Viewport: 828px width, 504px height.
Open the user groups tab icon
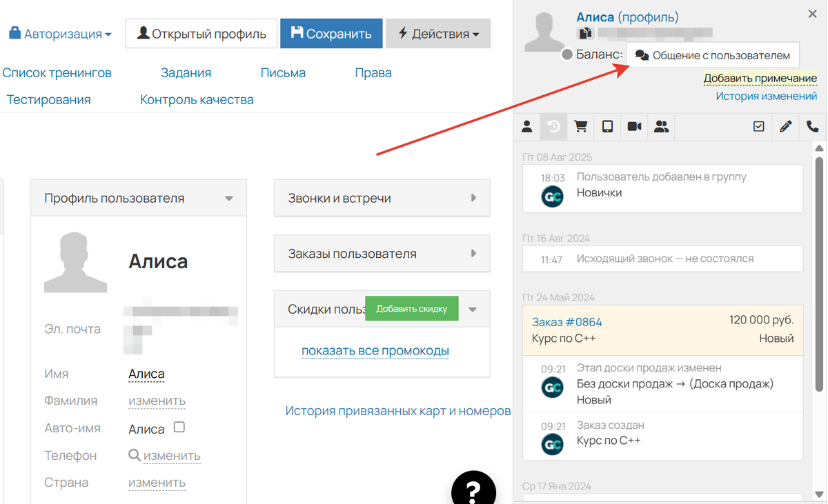(661, 127)
